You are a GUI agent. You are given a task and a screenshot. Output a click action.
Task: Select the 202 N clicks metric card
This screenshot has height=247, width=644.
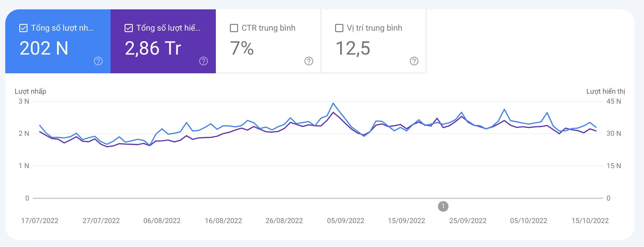pos(58,41)
